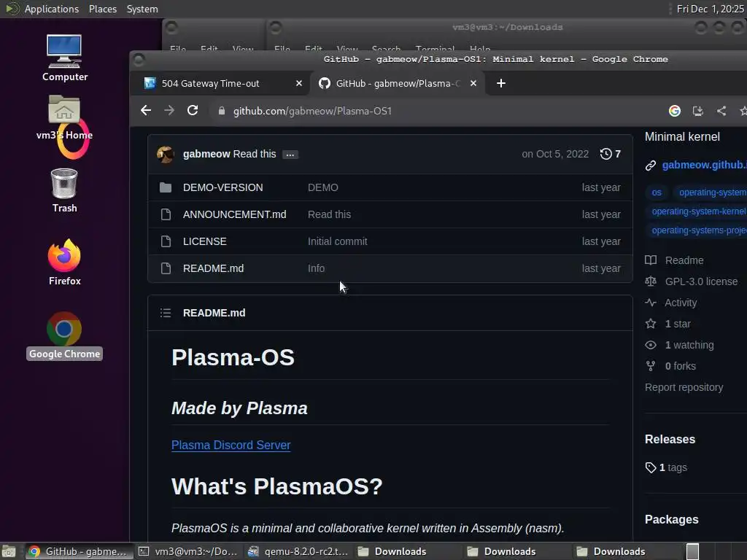Click the gabmeow author name
The width and height of the screenshot is (747, 560).
[206, 155]
